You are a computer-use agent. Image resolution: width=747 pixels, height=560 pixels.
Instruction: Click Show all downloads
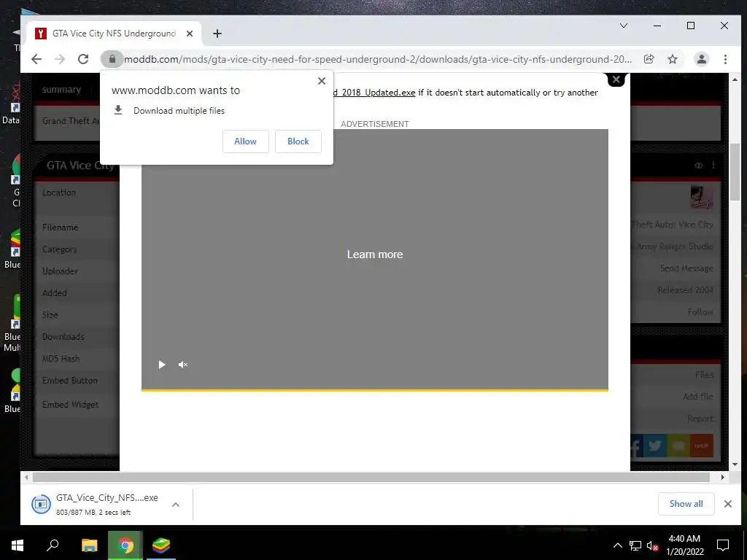(x=686, y=504)
